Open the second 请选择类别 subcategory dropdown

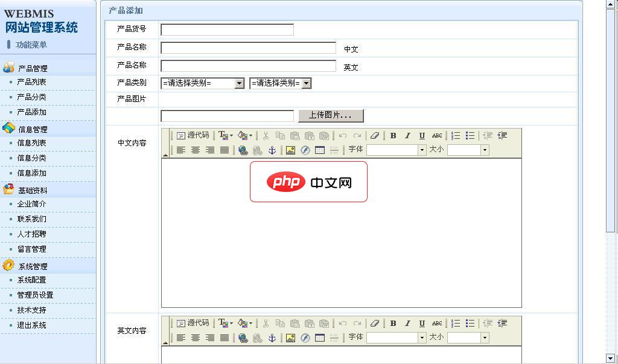(280, 83)
